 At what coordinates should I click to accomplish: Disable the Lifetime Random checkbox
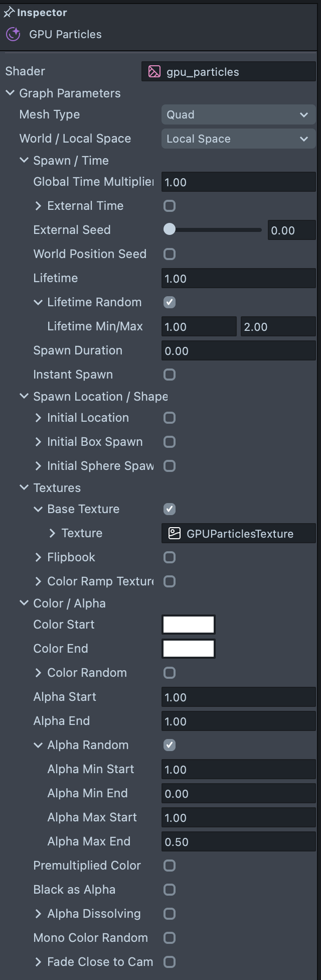point(170,302)
